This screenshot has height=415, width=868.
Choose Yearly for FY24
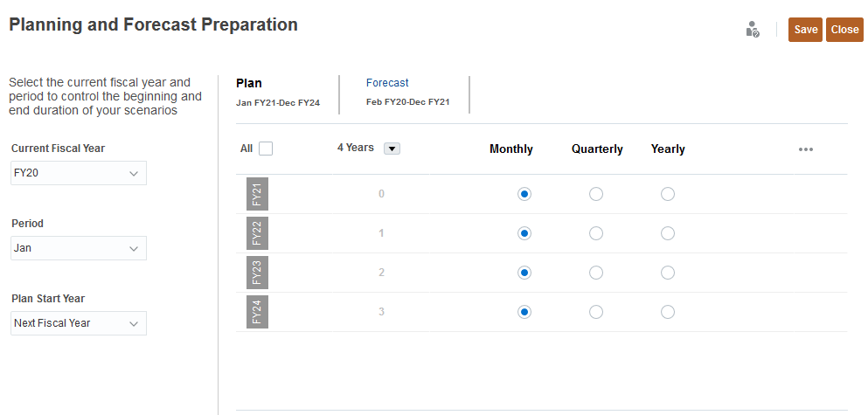click(668, 312)
